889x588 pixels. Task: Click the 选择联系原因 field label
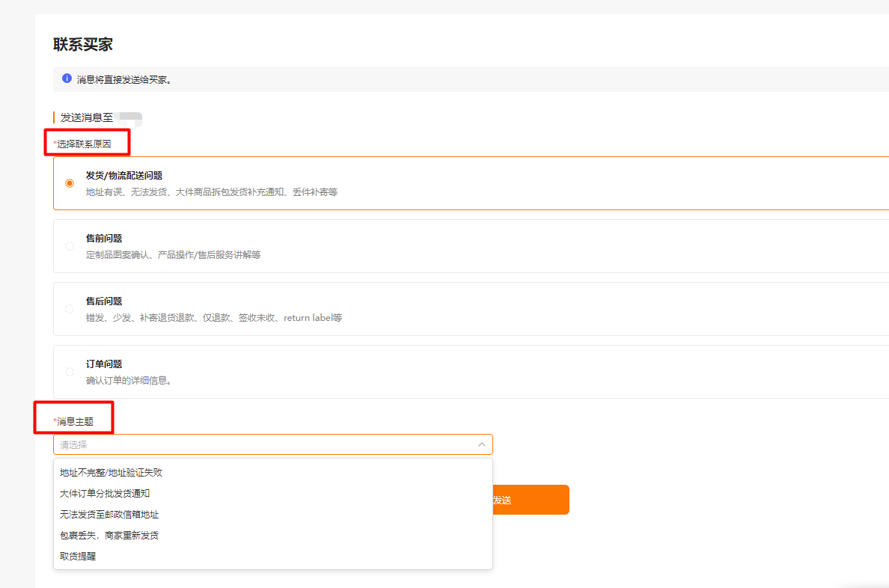(84, 144)
